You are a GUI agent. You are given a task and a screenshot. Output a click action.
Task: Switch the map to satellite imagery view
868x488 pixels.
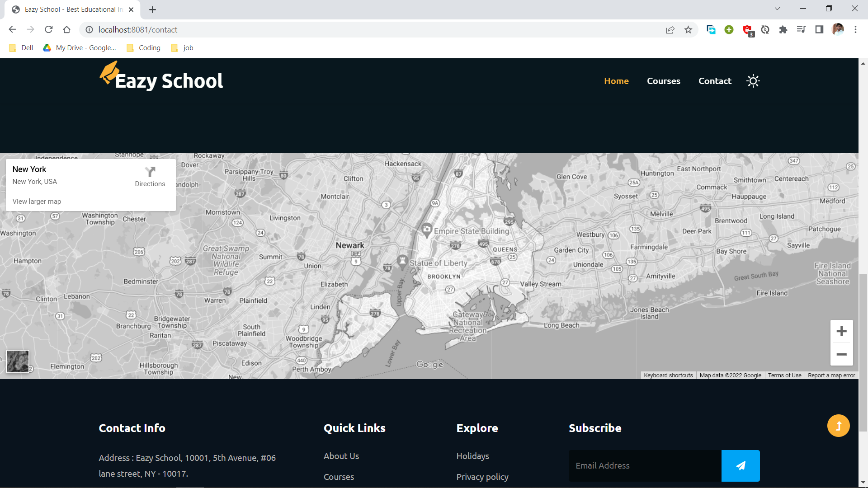point(17,361)
